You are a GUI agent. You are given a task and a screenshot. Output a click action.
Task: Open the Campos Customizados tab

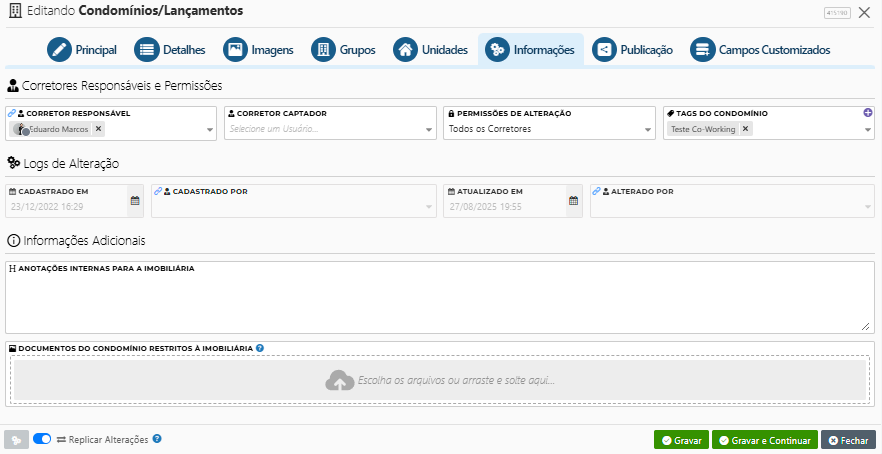click(x=760, y=50)
